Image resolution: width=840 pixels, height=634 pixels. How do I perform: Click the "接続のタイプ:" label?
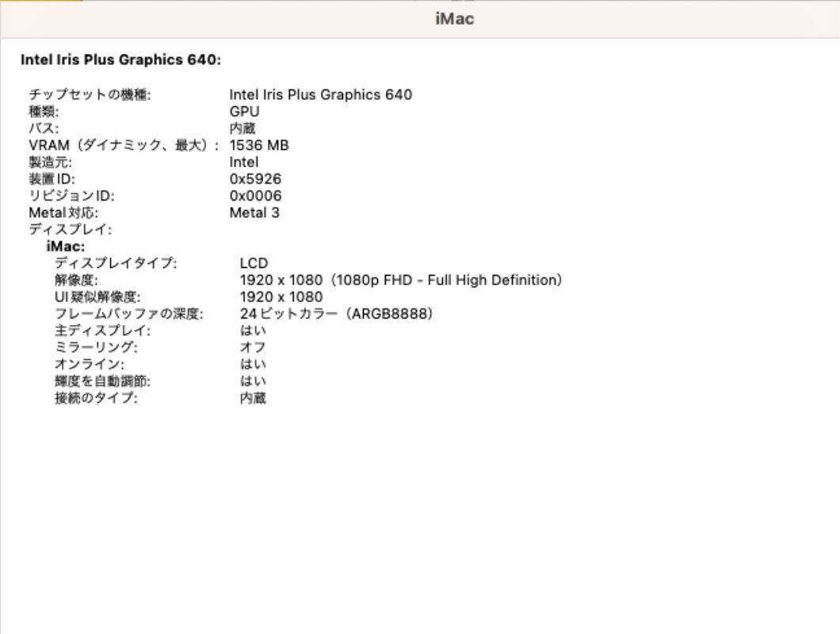[97, 399]
